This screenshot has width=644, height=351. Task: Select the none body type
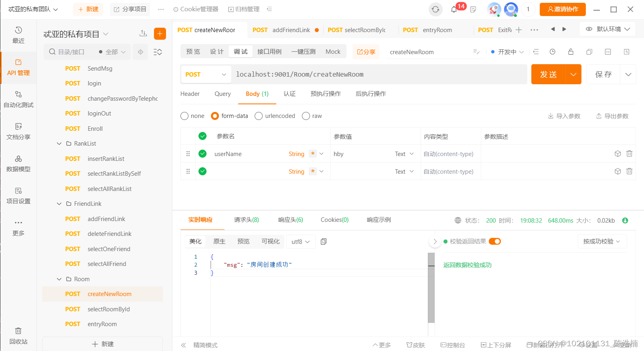click(184, 116)
